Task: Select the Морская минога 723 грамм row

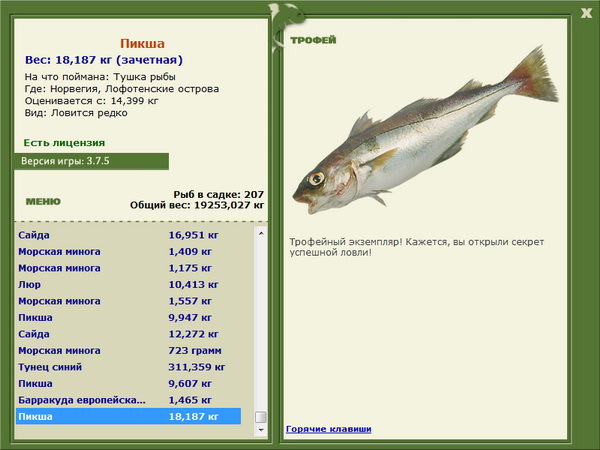Action: point(129,350)
